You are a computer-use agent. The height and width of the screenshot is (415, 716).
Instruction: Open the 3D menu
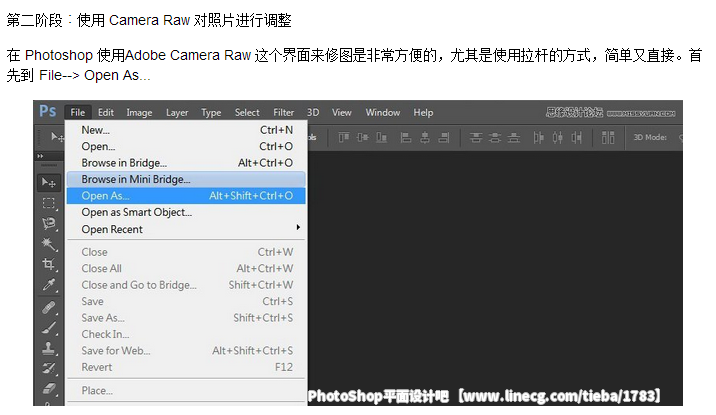click(x=313, y=112)
